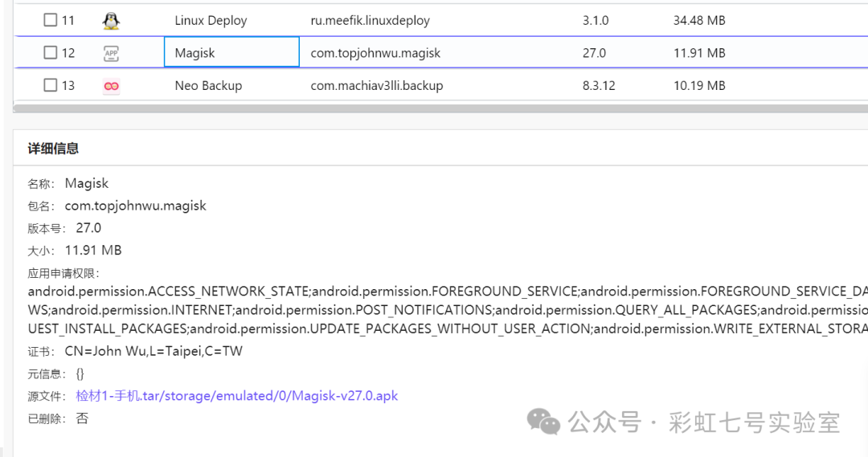This screenshot has height=457, width=868.
Task: Click the horizontal scrollbar below the table
Action: (x=440, y=108)
